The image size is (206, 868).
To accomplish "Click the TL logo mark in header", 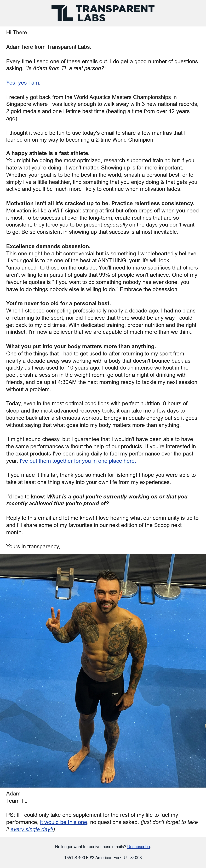I will click(62, 13).
